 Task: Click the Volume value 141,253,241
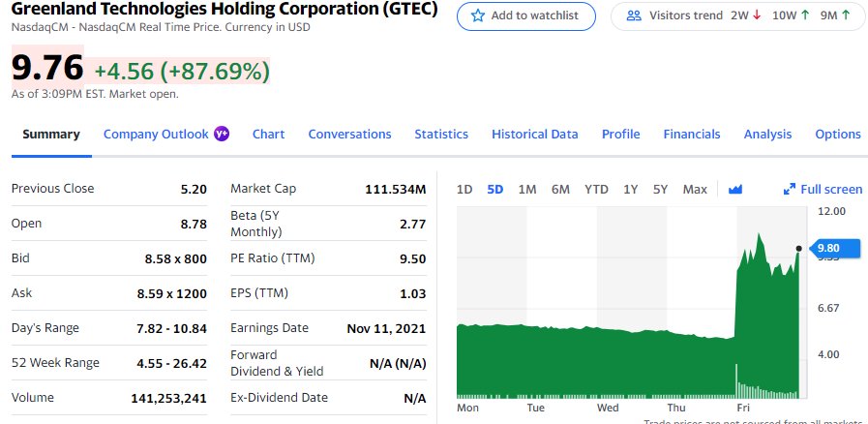pyautogui.click(x=168, y=398)
